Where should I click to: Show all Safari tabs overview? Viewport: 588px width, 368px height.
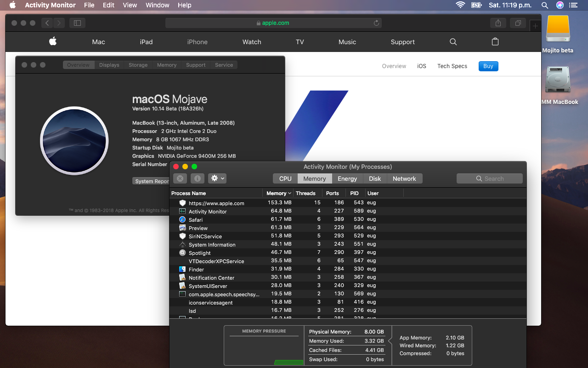click(x=518, y=23)
